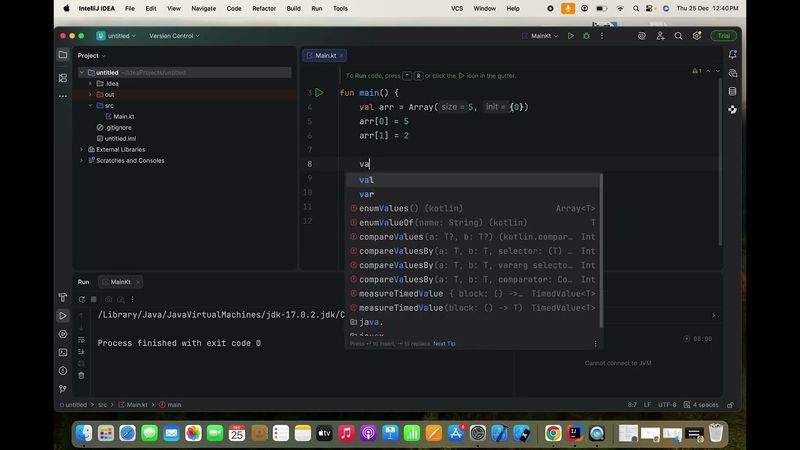
Task: Click the Search Everywhere magnifier icon
Action: coord(676,36)
